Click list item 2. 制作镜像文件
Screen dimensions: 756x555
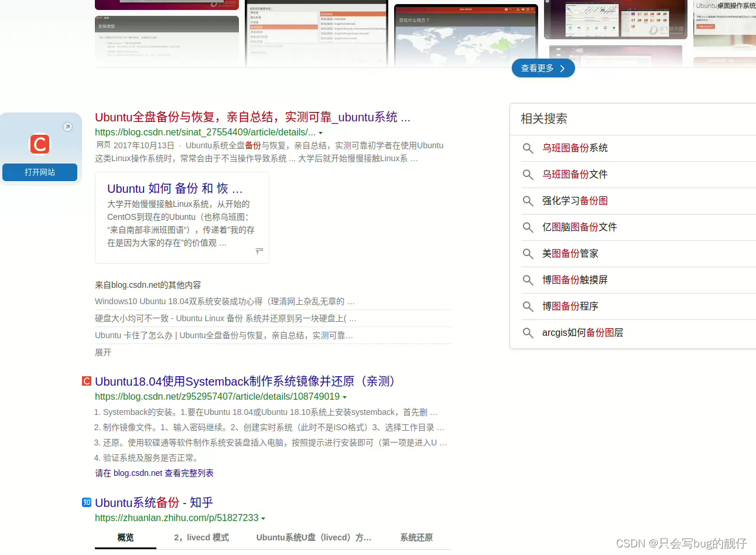coord(269,427)
